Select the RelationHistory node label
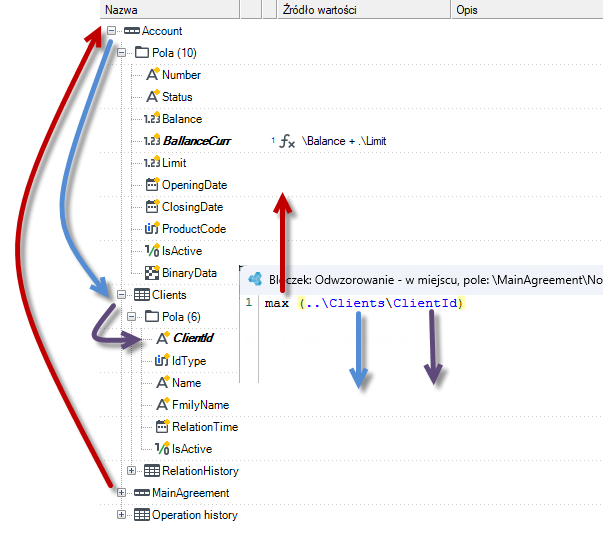 pos(200,471)
